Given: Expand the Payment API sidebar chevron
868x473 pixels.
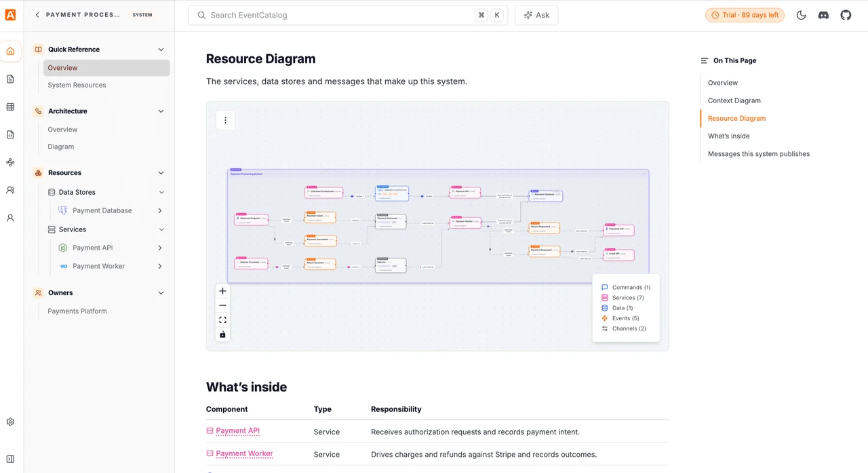Looking at the screenshot, I should [x=160, y=248].
